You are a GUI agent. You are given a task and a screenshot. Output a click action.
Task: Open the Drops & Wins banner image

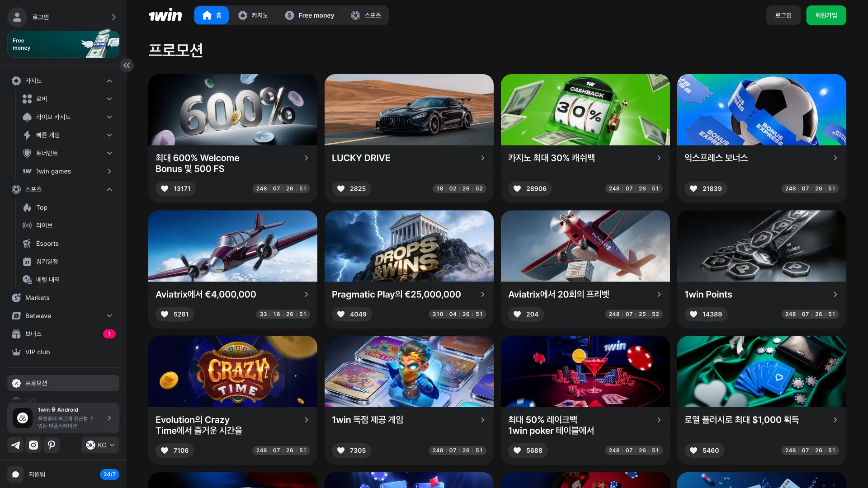(409, 246)
